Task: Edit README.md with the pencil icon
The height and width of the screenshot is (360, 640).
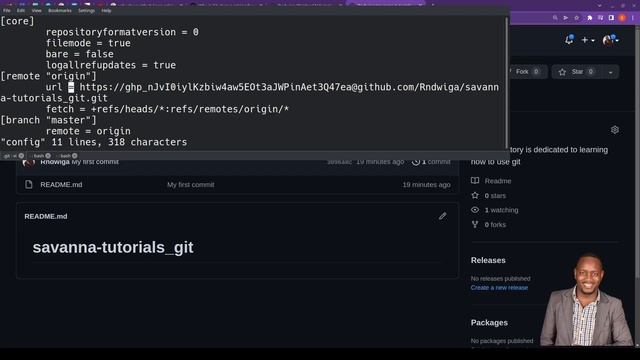Action: click(x=442, y=216)
